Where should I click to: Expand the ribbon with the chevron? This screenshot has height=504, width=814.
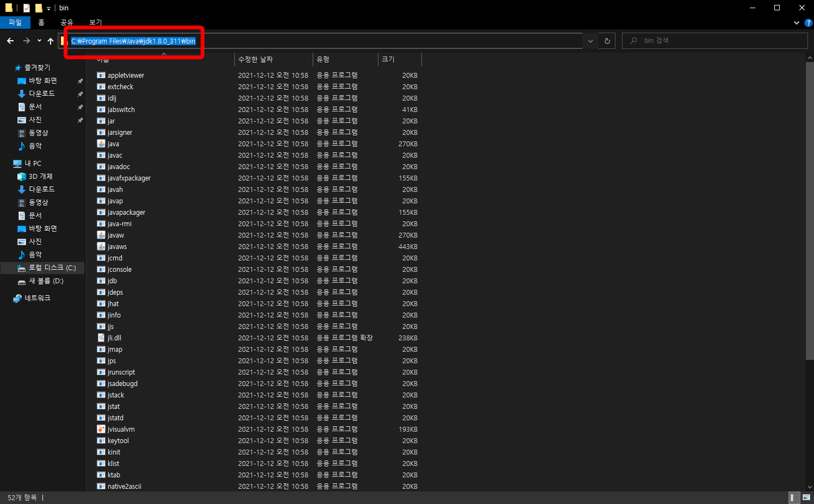[x=797, y=23]
